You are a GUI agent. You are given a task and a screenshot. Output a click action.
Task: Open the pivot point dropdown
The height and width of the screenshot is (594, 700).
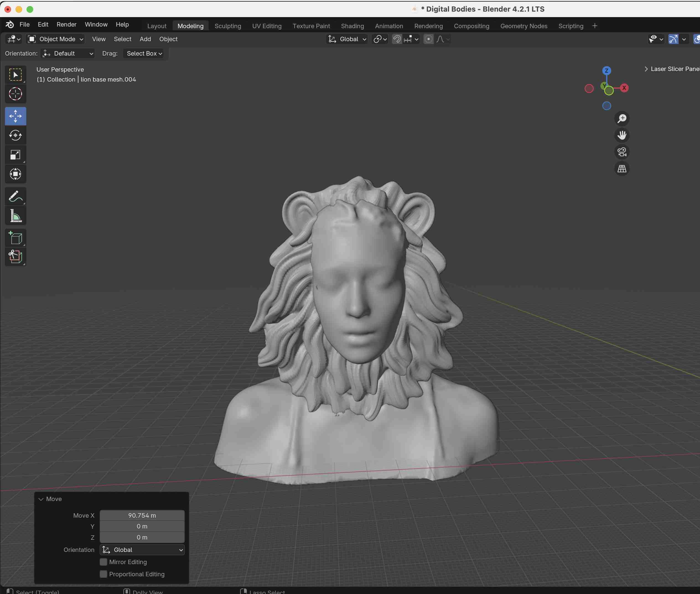click(380, 39)
